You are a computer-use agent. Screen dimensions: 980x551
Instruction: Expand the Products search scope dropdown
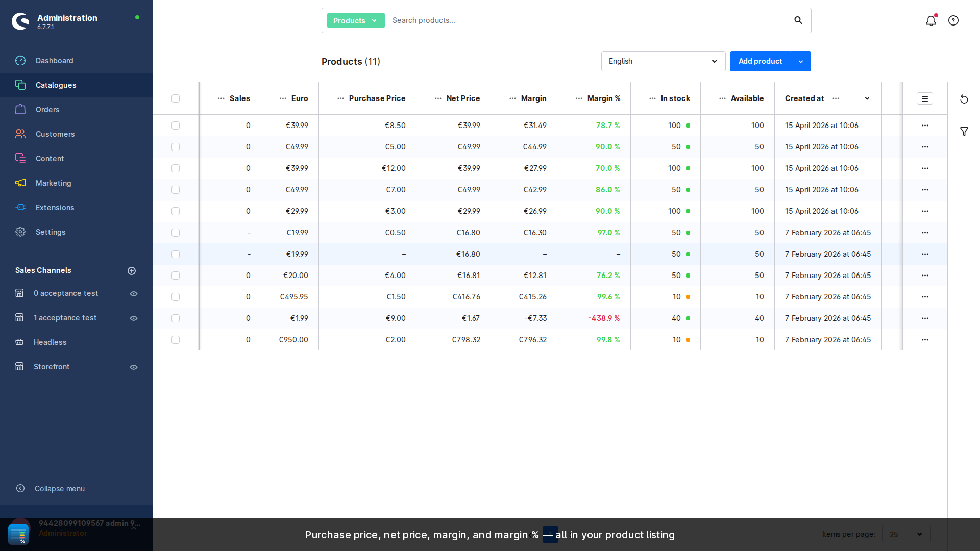[x=355, y=20]
